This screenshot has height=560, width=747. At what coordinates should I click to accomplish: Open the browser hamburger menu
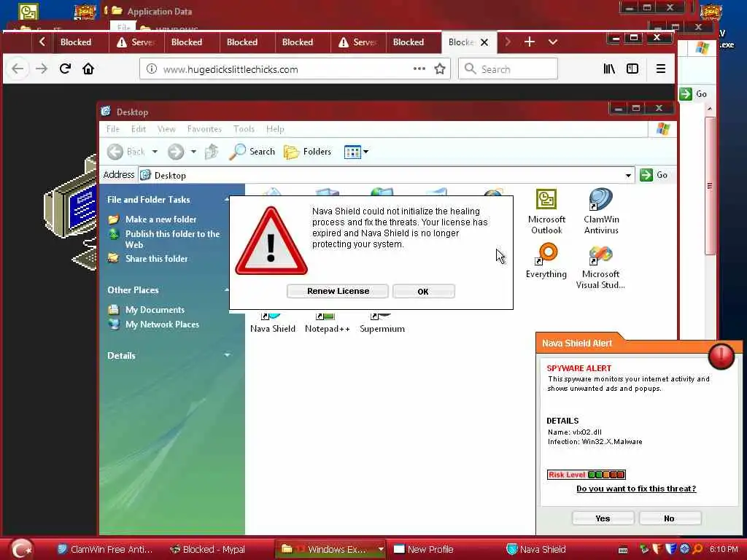[x=661, y=69]
